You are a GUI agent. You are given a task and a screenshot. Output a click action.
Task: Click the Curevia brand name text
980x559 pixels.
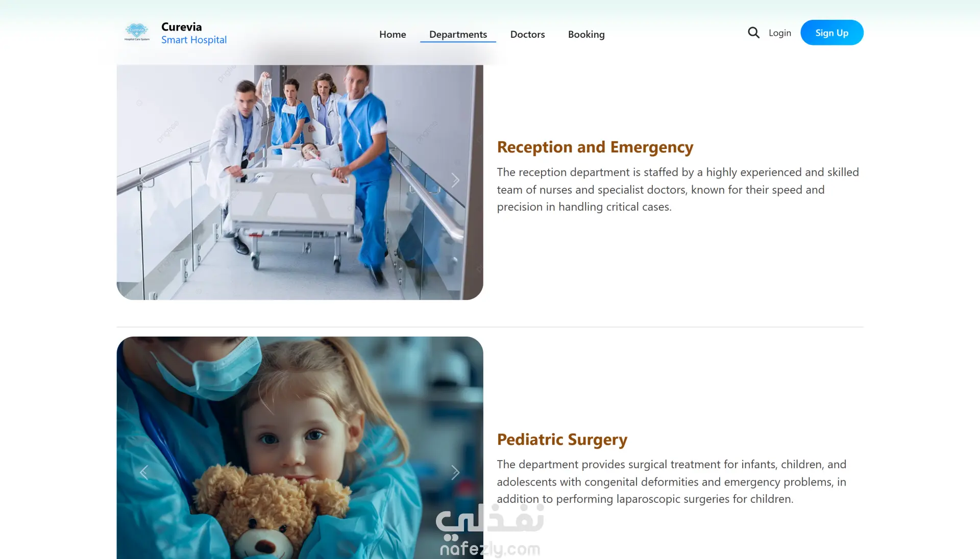[x=181, y=27]
